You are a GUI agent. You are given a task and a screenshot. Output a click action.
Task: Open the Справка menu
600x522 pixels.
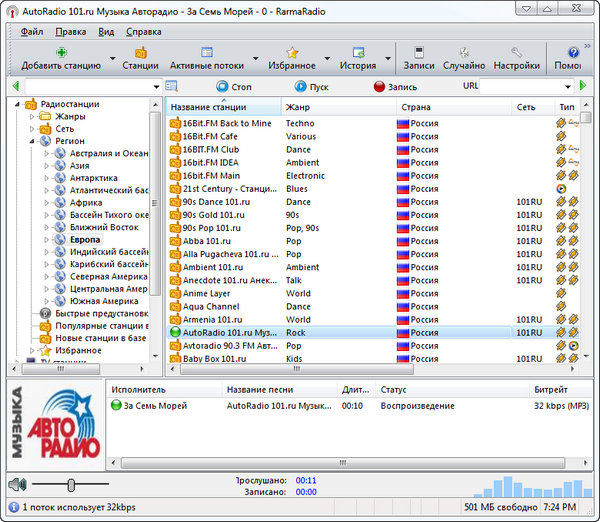coord(144,31)
